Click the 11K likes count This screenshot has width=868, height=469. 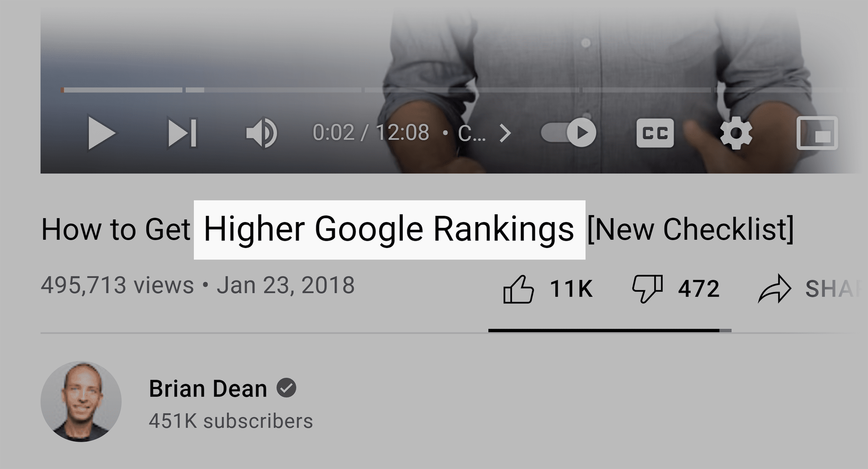click(x=571, y=289)
